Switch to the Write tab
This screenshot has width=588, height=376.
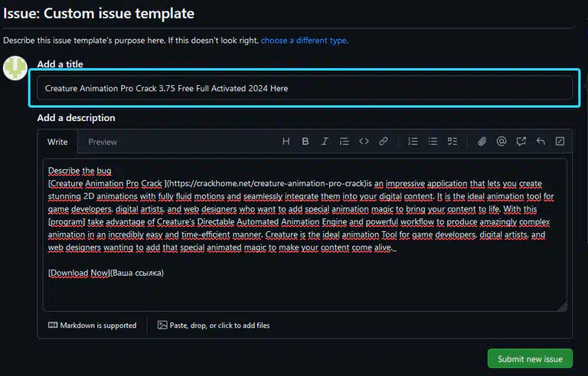pos(57,142)
